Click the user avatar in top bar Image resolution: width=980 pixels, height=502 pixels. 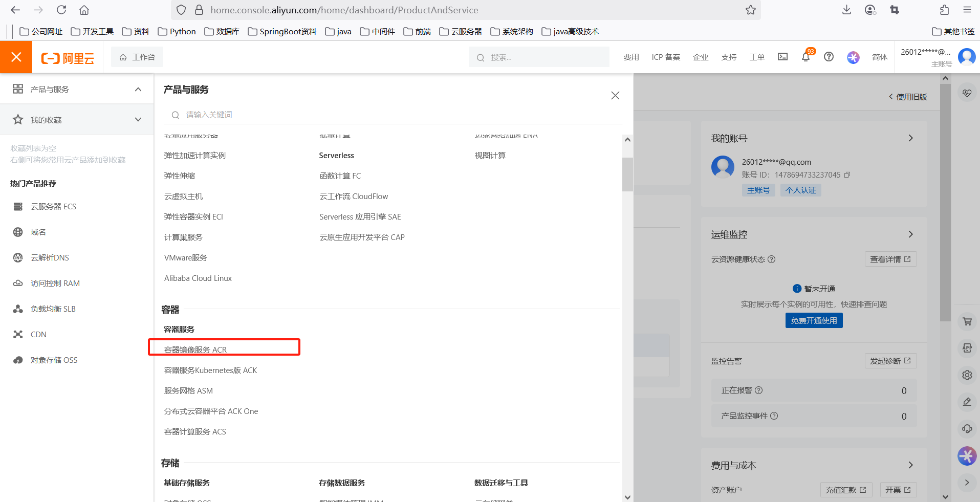967,56
